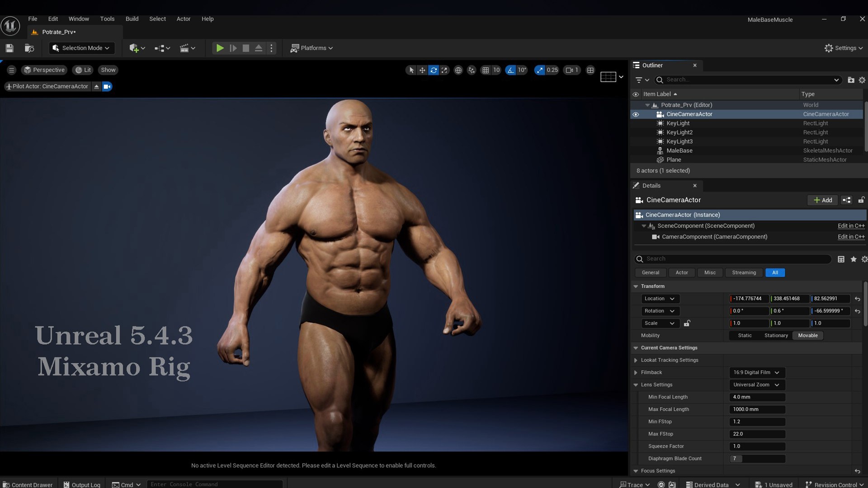Image resolution: width=868 pixels, height=488 pixels.
Task: Click the Add component button
Action: click(822, 200)
